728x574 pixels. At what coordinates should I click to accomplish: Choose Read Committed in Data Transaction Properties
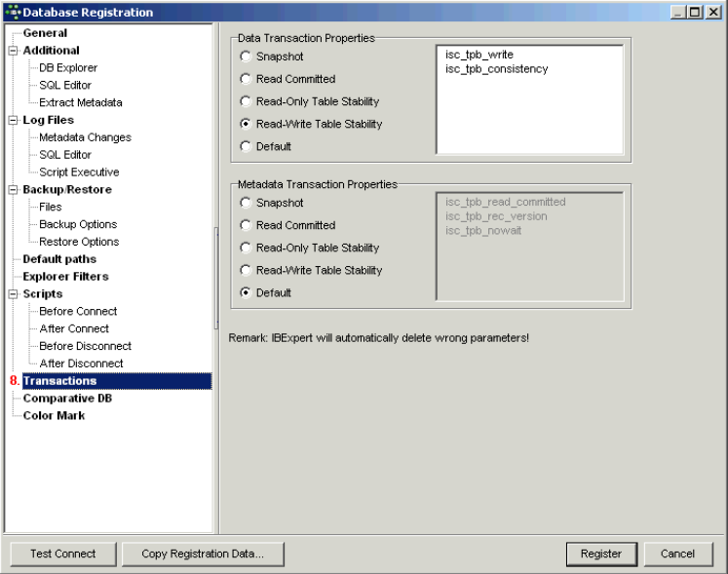(246, 79)
